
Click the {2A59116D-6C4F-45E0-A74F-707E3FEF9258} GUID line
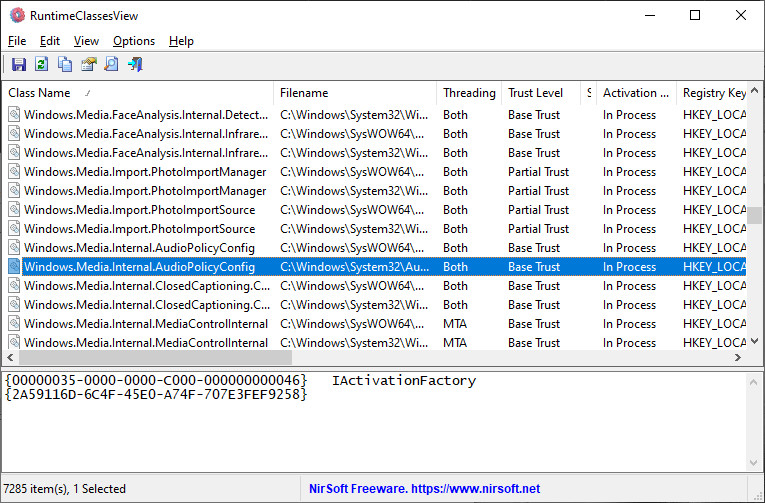[x=156, y=394]
